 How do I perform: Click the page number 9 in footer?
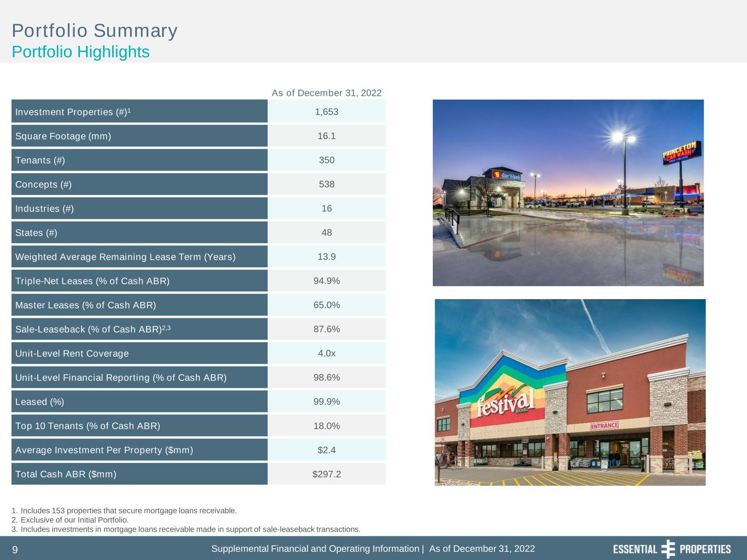[x=15, y=550]
